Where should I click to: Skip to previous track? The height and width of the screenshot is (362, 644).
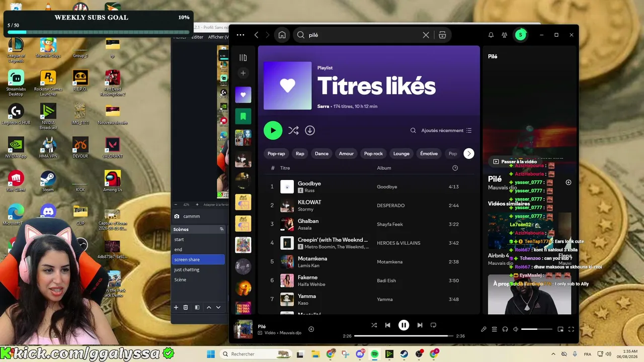point(387,325)
